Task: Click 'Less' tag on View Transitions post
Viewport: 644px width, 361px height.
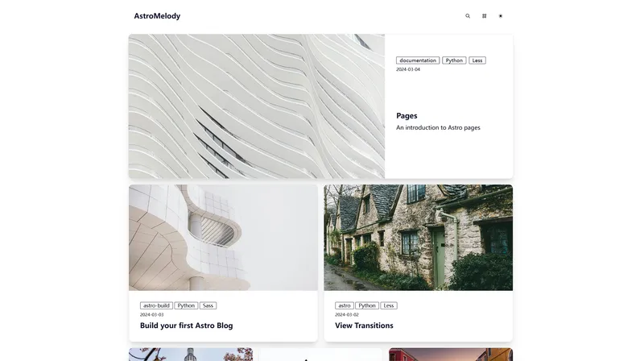Action: click(389, 305)
